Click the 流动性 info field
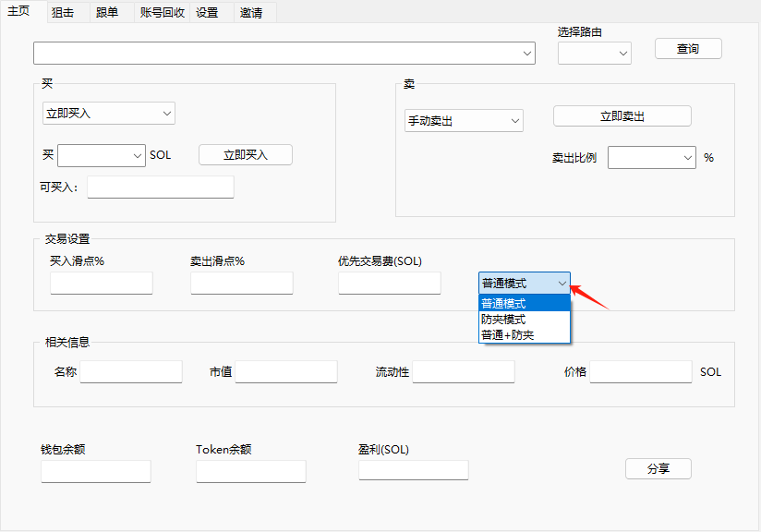Image resolution: width=761 pixels, height=532 pixels. (x=464, y=372)
